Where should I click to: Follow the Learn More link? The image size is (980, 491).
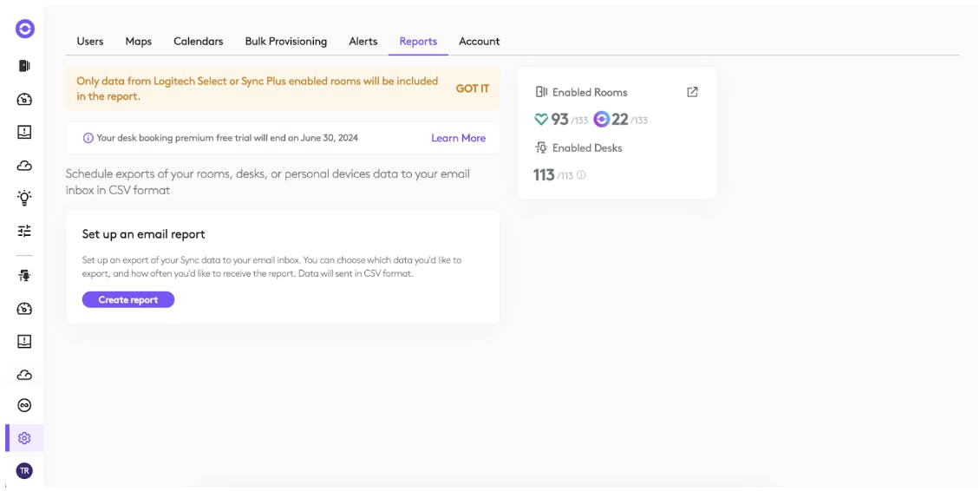[x=458, y=138]
